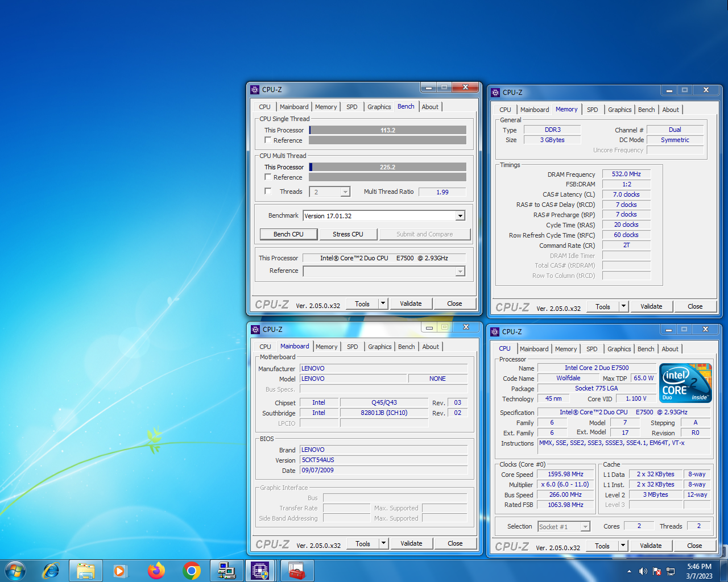Open the Windows Start menu
Image resolution: width=728 pixels, height=582 pixels.
tap(15, 571)
